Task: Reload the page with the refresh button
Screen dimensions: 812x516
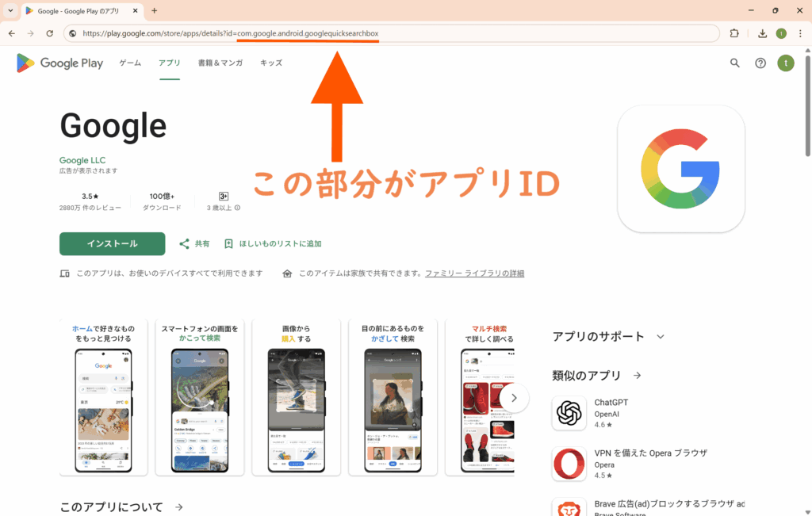Action: pos(49,33)
